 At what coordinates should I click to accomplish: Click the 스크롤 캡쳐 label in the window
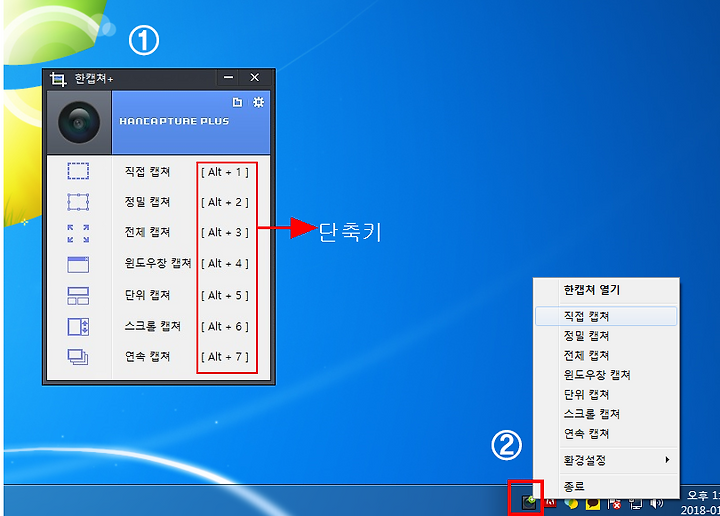point(153,326)
